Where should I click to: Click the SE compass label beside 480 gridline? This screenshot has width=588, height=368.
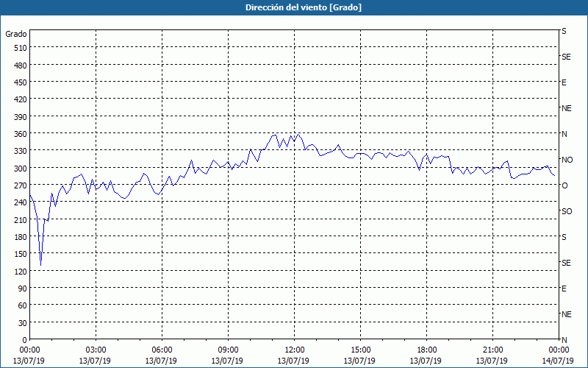(566, 57)
